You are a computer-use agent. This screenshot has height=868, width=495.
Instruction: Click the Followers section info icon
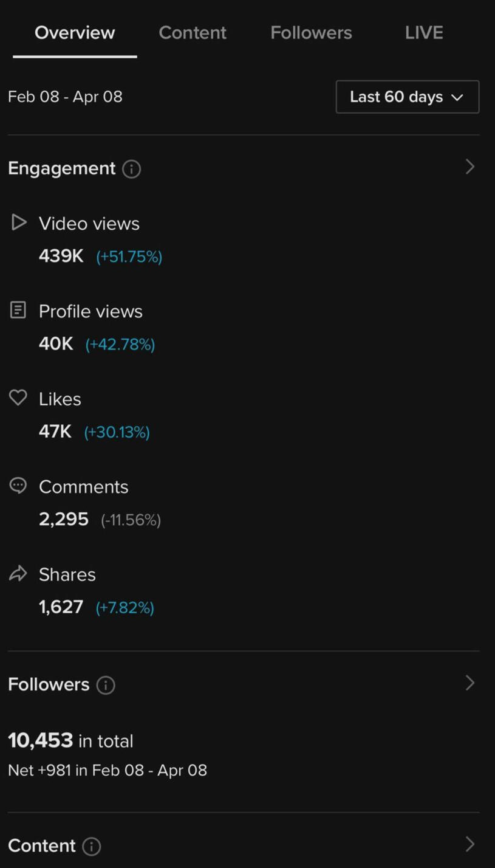(106, 685)
